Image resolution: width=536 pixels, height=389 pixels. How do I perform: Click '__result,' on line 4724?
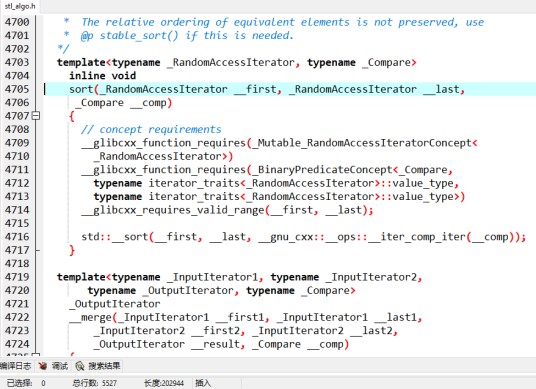tap(218, 344)
